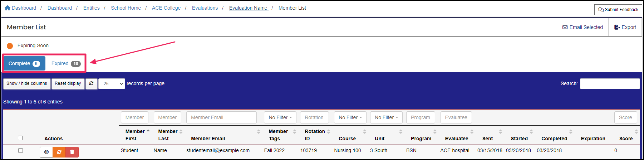Sort by Member Tags column arrow
The image size is (644, 160).
[x=295, y=131]
